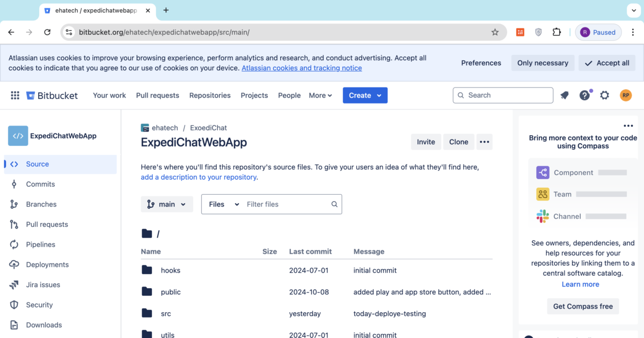The width and height of the screenshot is (644, 338).
Task: Select Jira issues in the sidebar
Action: (60, 285)
